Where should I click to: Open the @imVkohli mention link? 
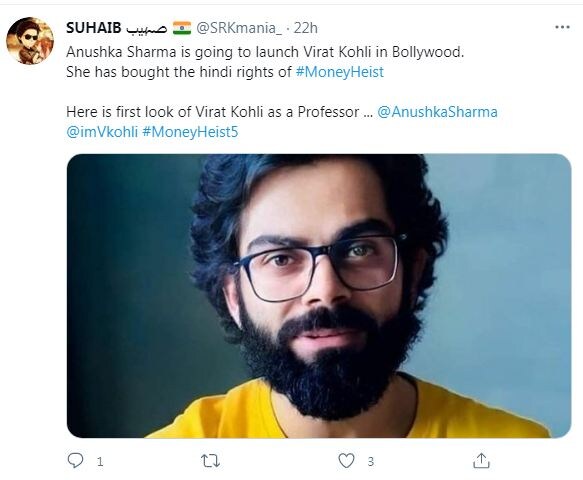point(102,132)
